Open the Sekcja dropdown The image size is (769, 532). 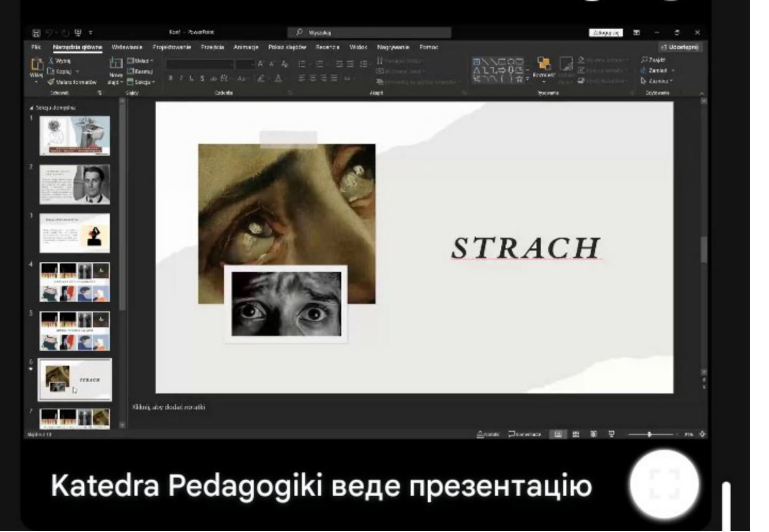point(141,82)
